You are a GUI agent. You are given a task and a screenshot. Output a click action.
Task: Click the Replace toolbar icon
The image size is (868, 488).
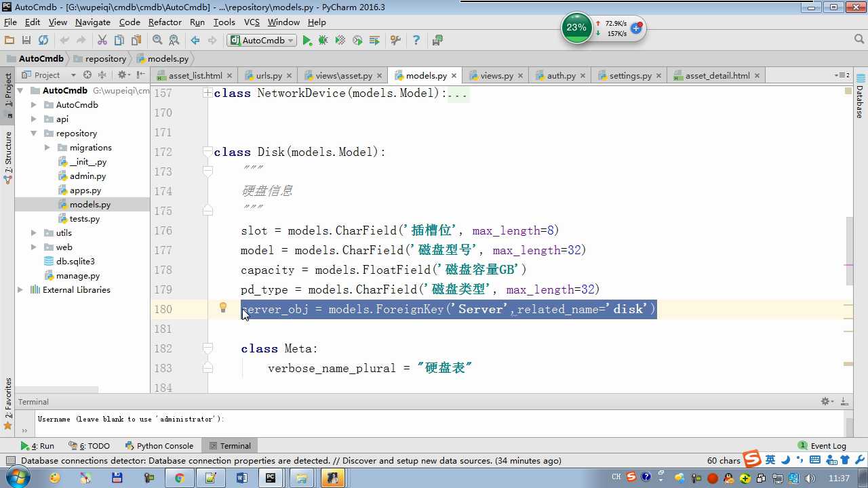point(174,41)
